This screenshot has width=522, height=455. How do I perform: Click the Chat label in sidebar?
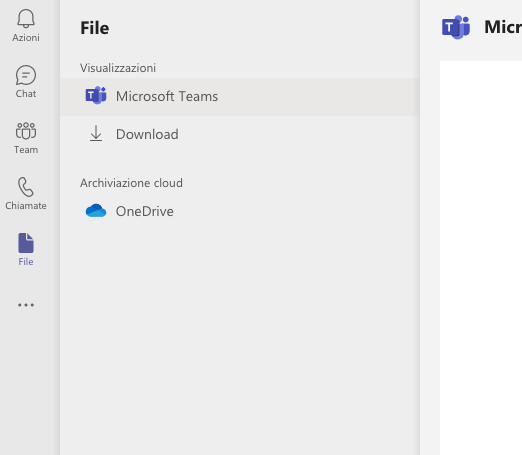coord(26,94)
